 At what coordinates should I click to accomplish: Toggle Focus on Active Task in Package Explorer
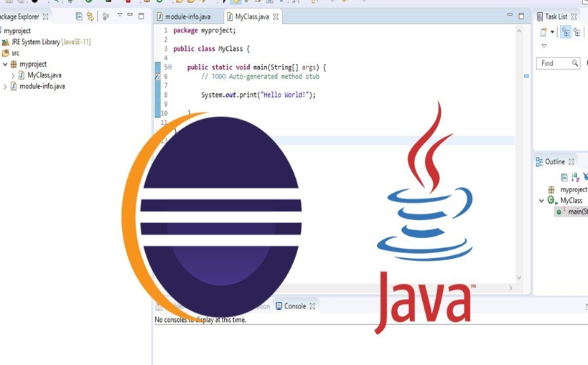(106, 16)
